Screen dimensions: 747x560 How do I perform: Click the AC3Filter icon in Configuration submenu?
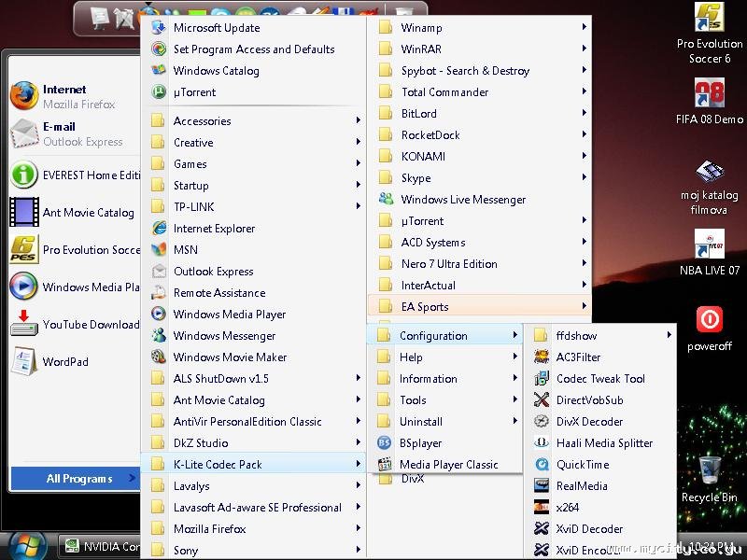(x=542, y=357)
